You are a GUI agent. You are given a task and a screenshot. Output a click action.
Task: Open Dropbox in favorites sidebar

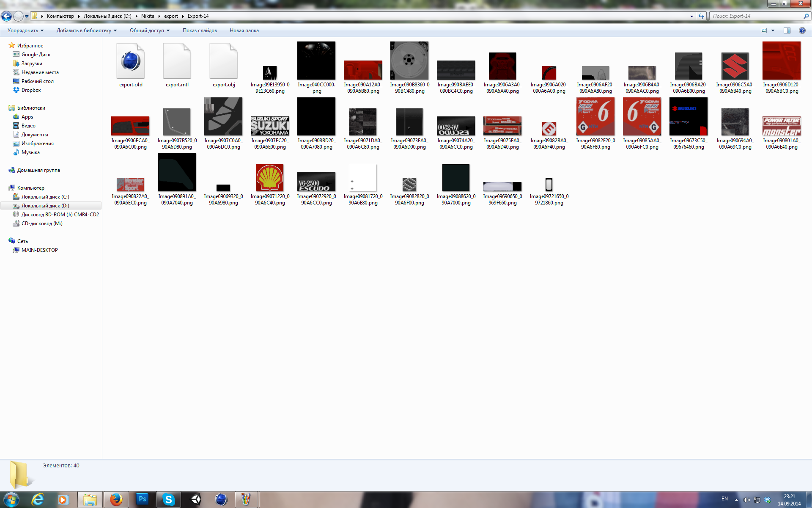click(x=31, y=90)
